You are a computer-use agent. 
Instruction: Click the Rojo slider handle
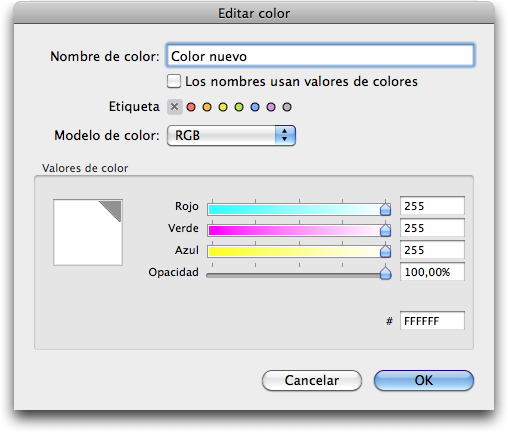385,209
